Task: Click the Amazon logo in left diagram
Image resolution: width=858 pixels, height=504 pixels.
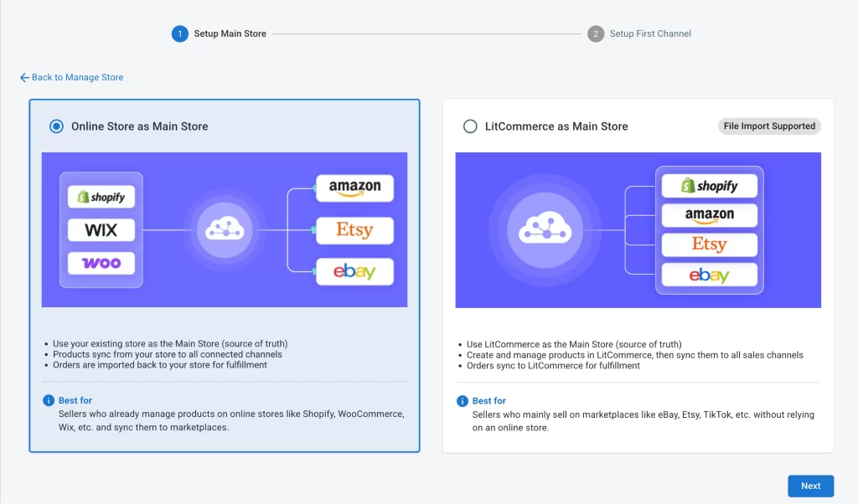Action: pyautogui.click(x=354, y=188)
